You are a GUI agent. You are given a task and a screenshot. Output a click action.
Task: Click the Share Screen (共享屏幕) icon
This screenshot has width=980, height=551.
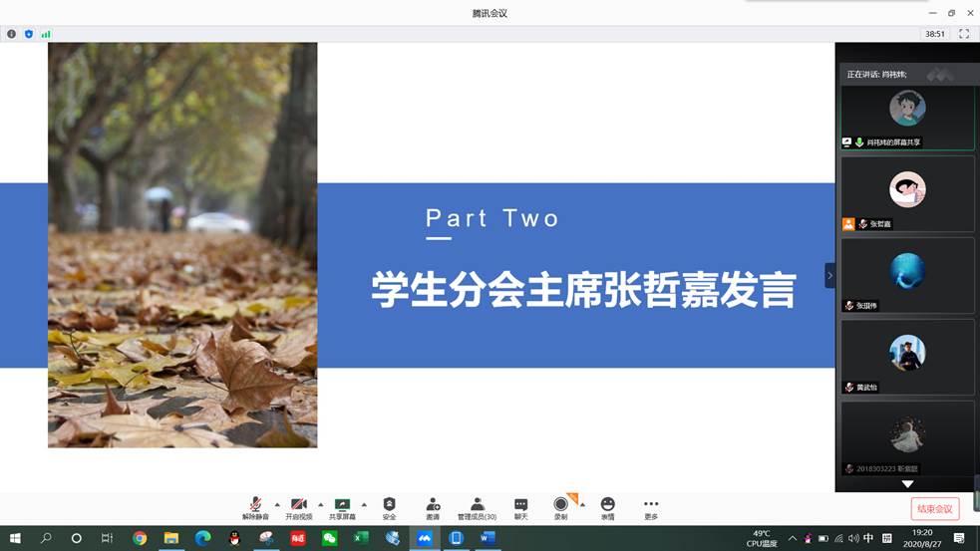pyautogui.click(x=342, y=506)
